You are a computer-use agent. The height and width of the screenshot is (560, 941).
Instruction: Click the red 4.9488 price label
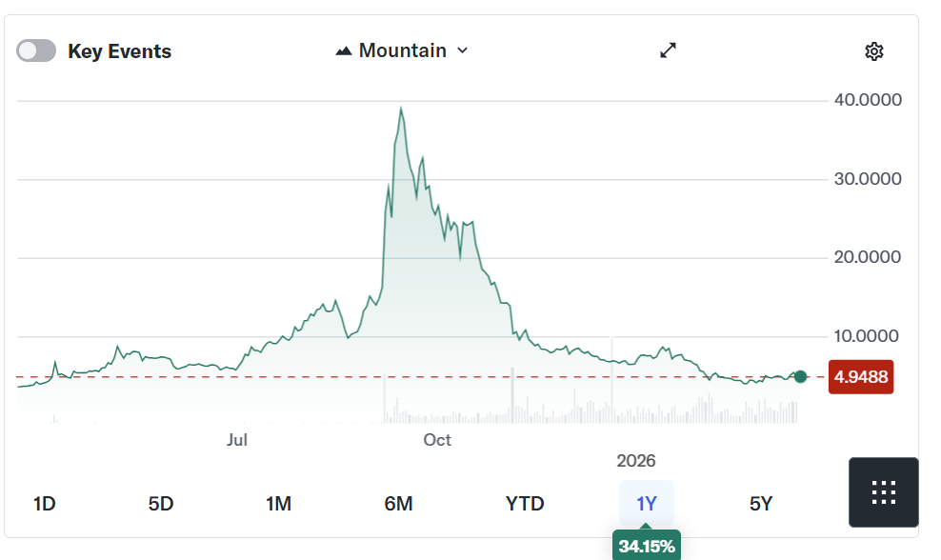[860, 377]
